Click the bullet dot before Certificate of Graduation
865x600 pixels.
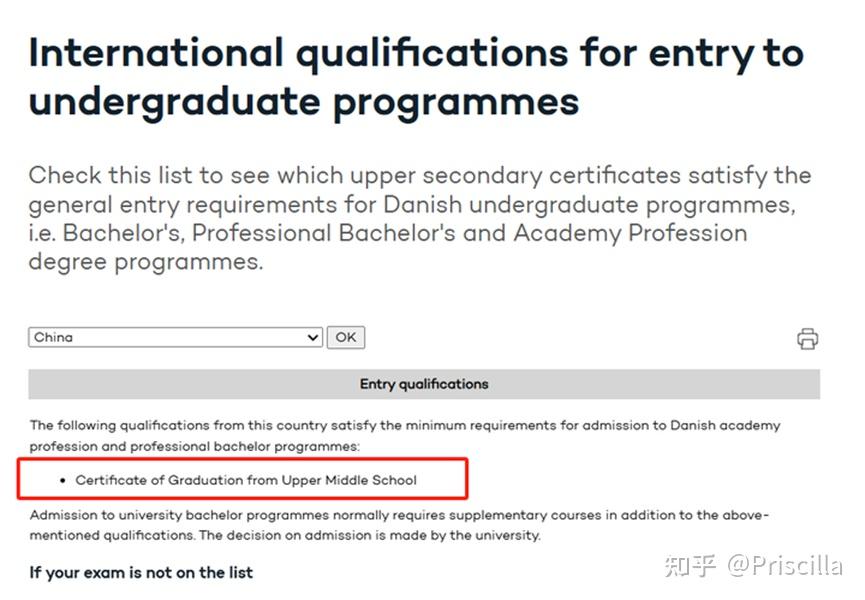(x=63, y=481)
